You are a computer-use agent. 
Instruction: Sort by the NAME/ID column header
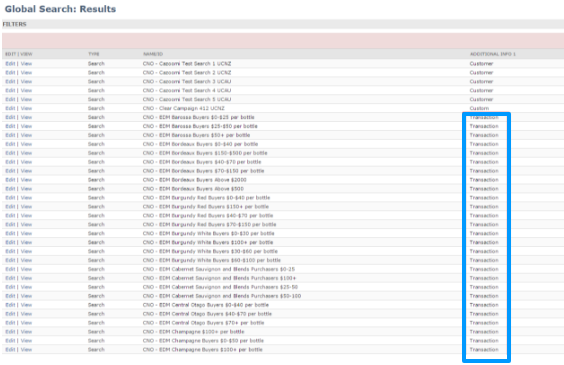pyautogui.click(x=153, y=54)
